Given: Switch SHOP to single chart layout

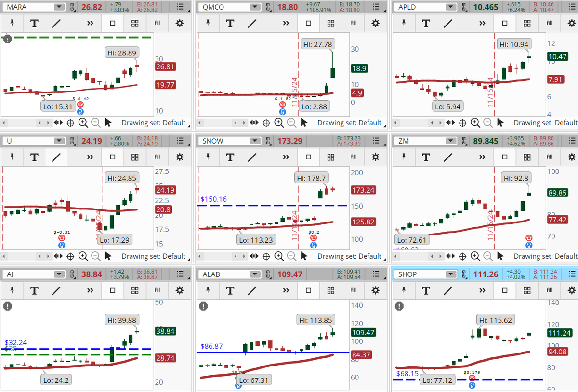Looking at the screenshot, I should (x=504, y=290).
